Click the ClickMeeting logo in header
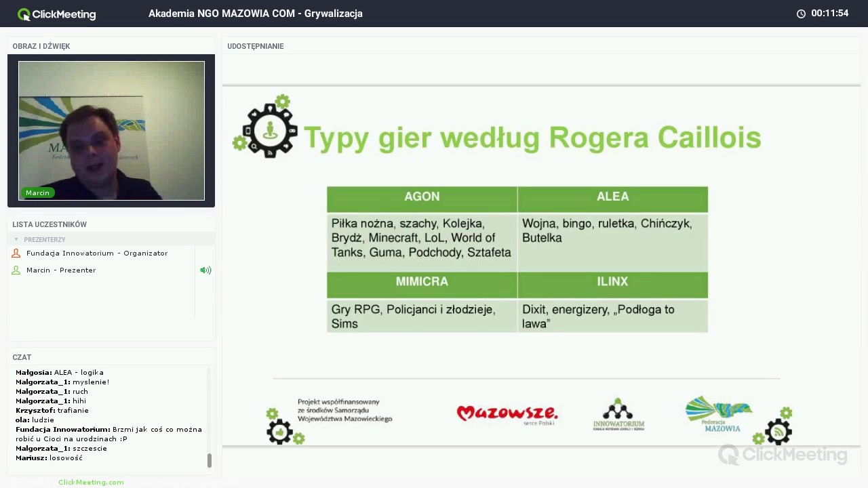This screenshot has height=488, width=868. (57, 14)
